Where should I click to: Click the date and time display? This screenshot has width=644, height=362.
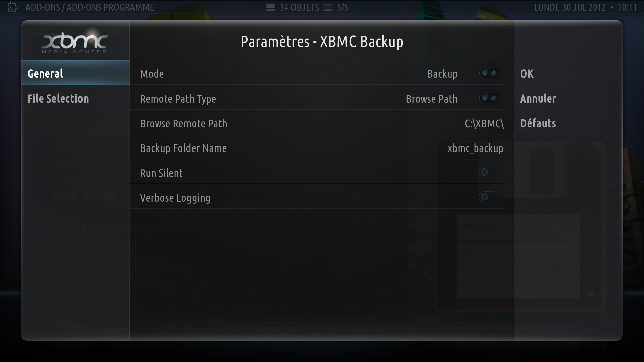[x=585, y=7]
